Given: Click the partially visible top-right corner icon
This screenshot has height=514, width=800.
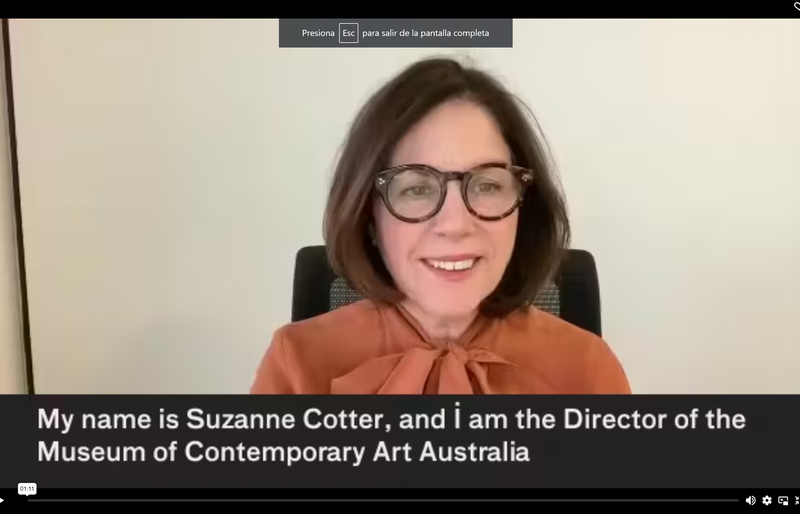Looking at the screenshot, I should [x=796, y=6].
